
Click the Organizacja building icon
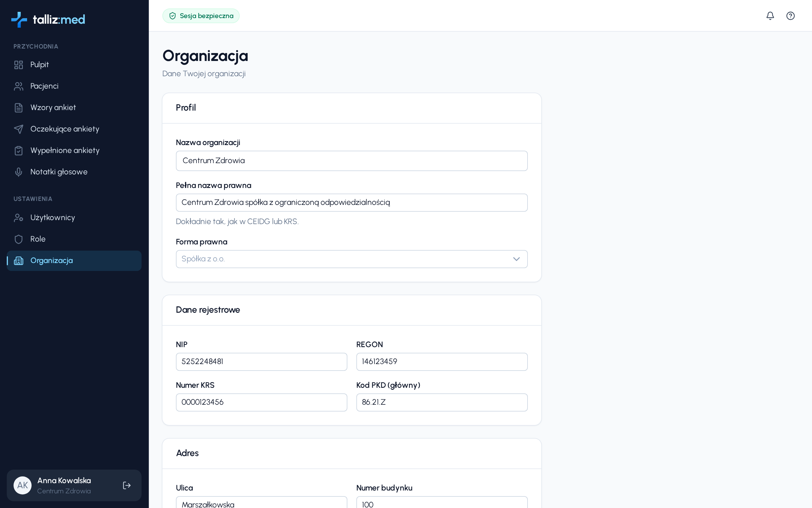click(x=18, y=261)
